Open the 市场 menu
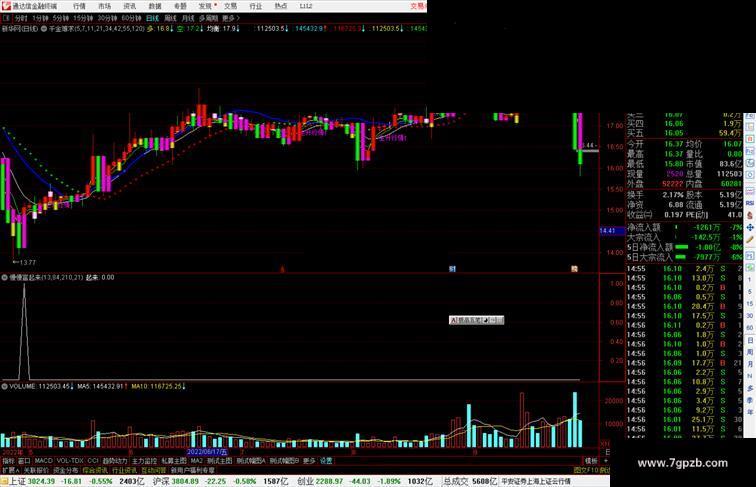 point(104,6)
